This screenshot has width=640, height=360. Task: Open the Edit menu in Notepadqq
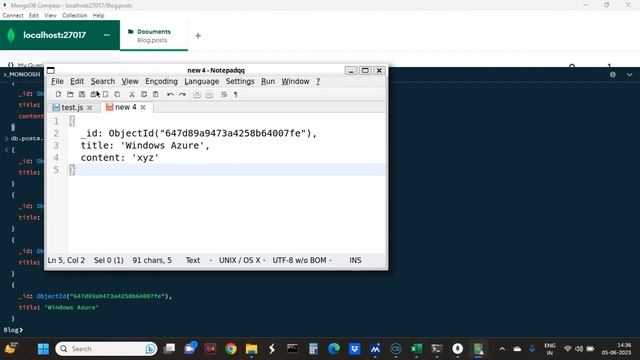tap(77, 81)
